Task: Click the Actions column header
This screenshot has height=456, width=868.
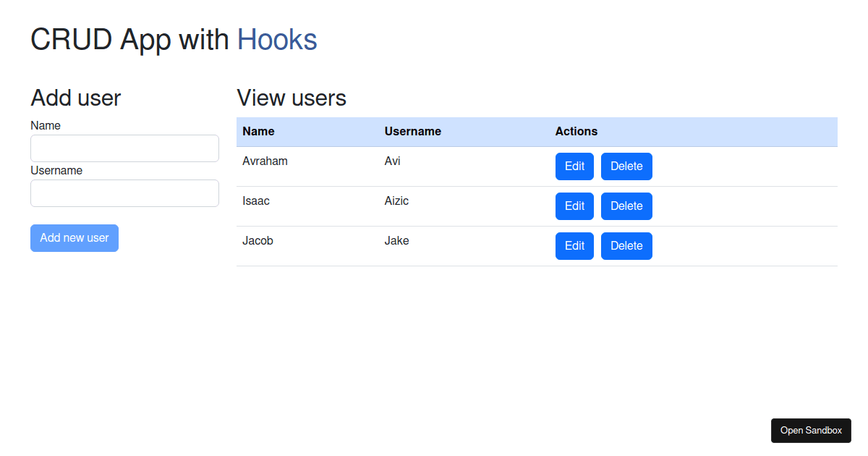Action: click(x=576, y=131)
